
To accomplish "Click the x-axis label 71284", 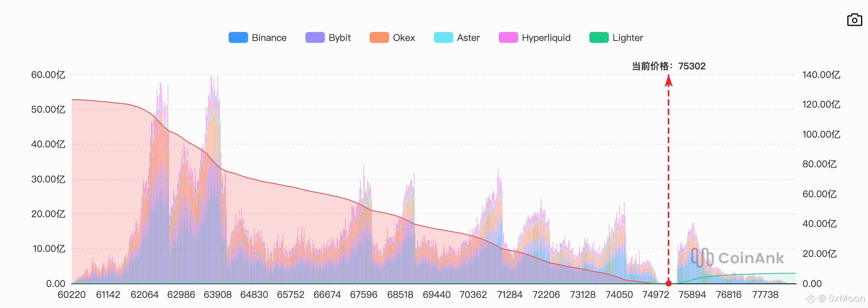I will click(x=510, y=295).
